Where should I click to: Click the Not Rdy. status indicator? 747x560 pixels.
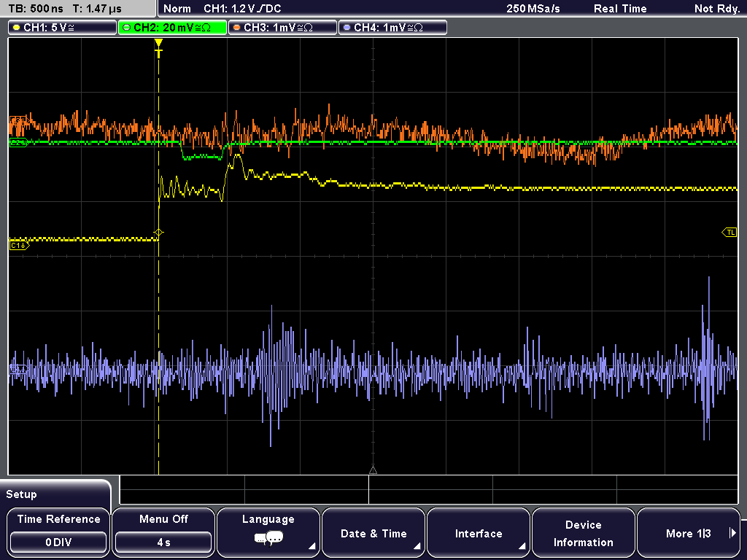click(x=717, y=9)
